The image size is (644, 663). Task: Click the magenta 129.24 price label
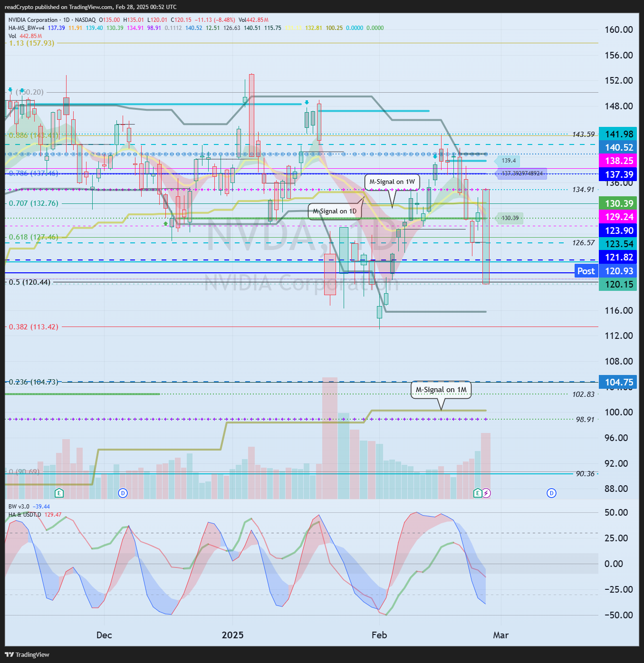point(618,217)
